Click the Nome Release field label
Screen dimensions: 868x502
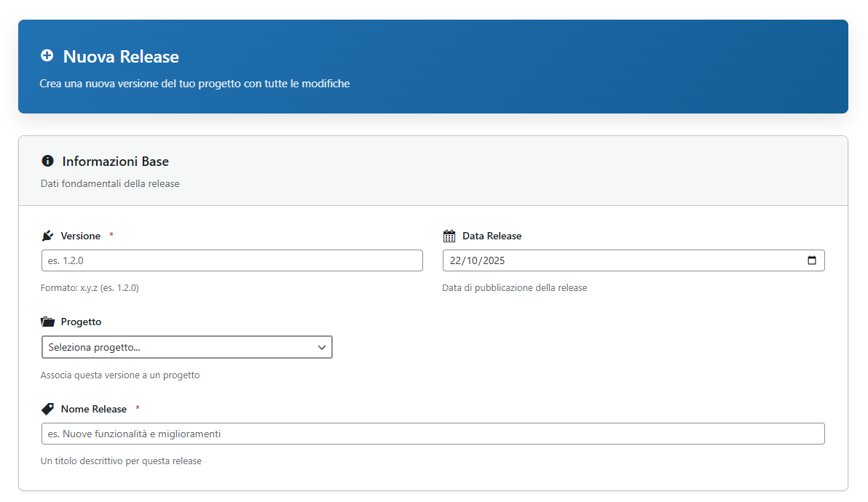pos(93,409)
